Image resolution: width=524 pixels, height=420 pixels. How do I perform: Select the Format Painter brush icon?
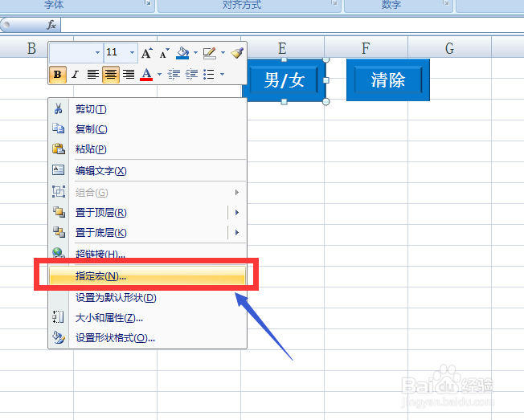click(237, 53)
